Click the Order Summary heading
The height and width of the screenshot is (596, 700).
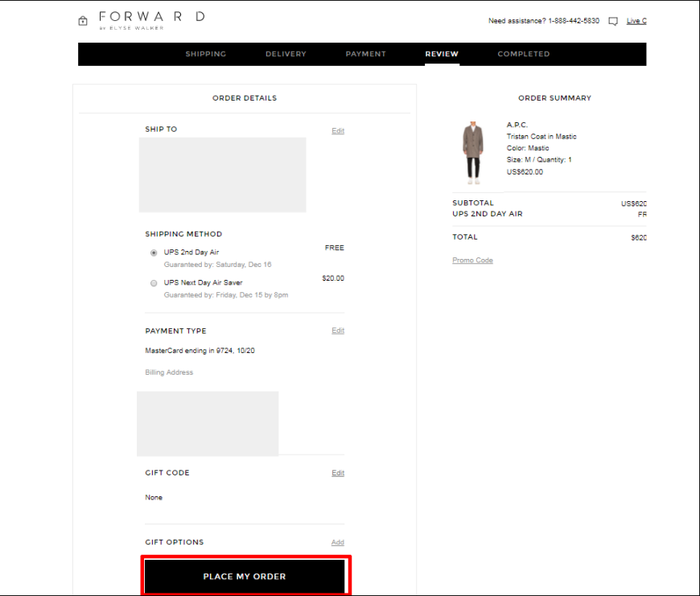[554, 98]
